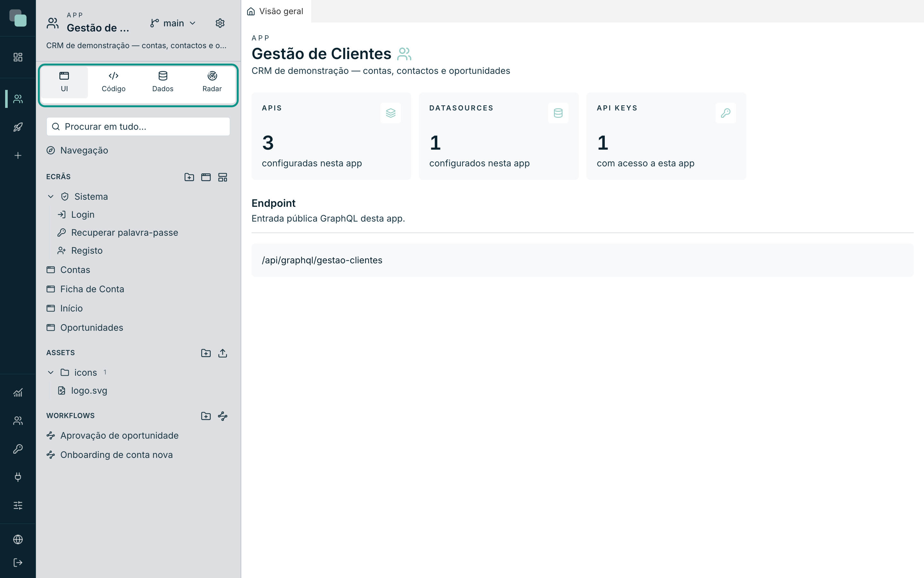Screen dimensions: 924x578
Task: Add a new folder in the Assets section
Action: tap(206, 353)
